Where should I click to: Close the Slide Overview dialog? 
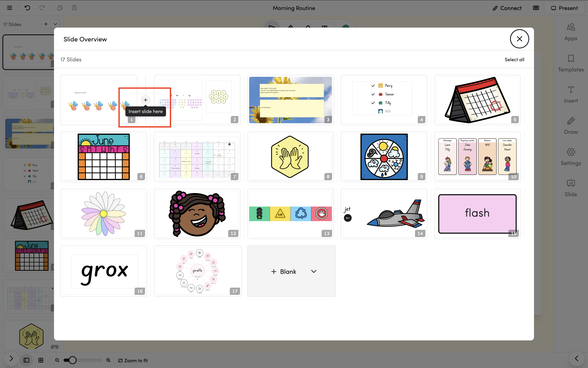pyautogui.click(x=519, y=39)
